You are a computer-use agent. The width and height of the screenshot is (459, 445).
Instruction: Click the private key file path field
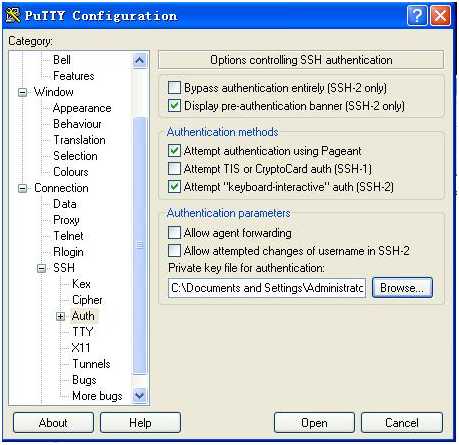coord(267,288)
